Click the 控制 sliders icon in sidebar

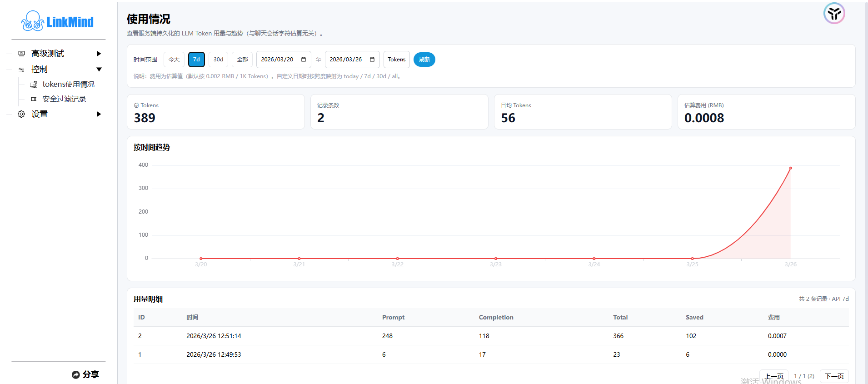pyautogui.click(x=21, y=70)
